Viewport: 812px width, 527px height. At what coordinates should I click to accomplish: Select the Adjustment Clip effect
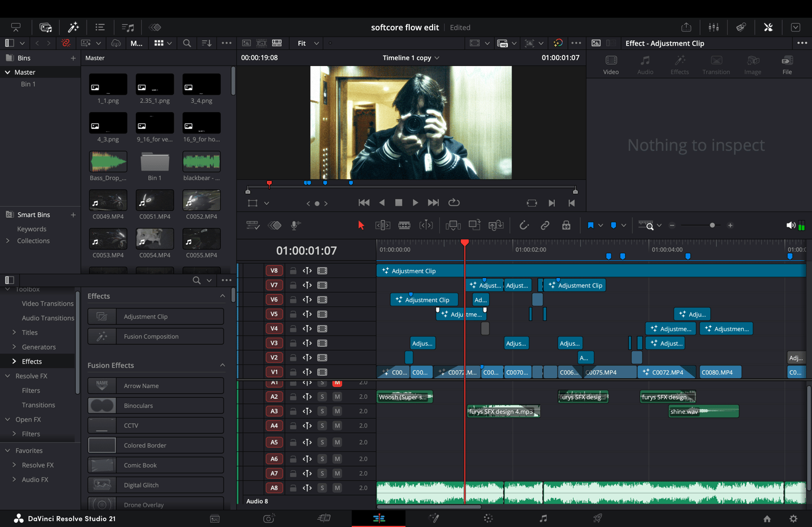click(156, 317)
